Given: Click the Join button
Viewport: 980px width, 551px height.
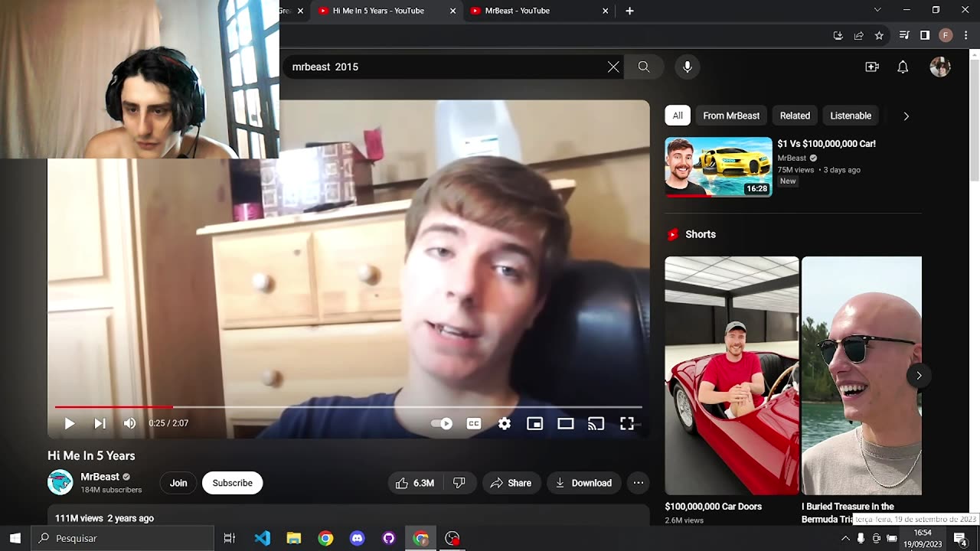Looking at the screenshot, I should tap(178, 483).
